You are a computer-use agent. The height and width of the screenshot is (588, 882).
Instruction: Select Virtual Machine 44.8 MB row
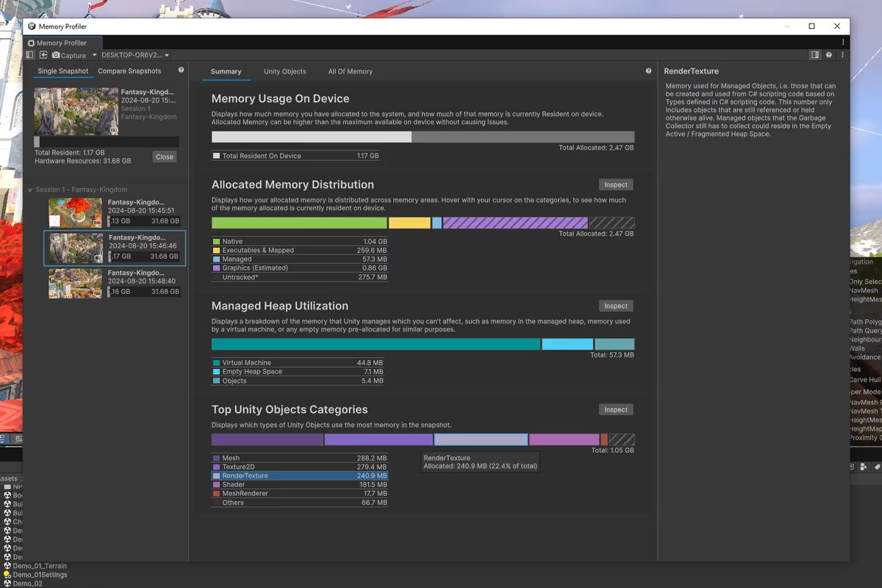point(298,362)
